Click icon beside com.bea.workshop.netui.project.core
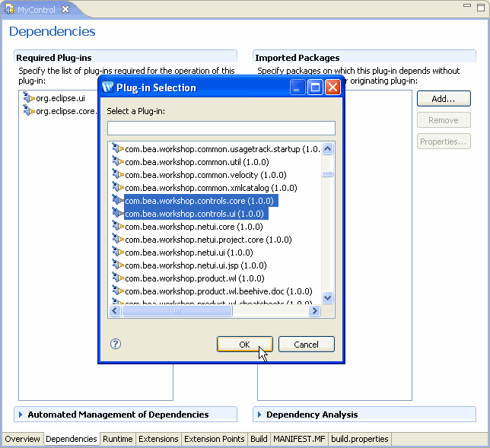This screenshot has height=448, width=490. [x=118, y=240]
